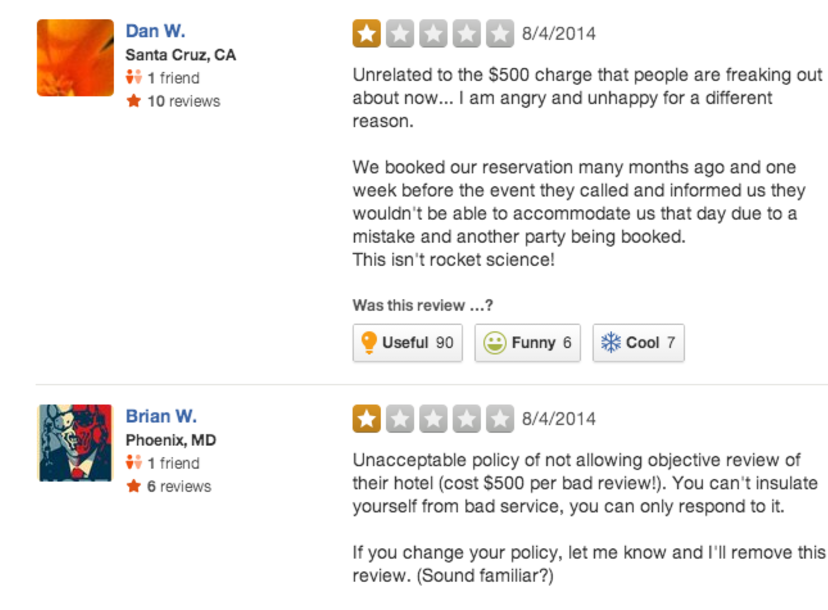
Task: Click the snowflake Cool icon
Action: coord(610,343)
